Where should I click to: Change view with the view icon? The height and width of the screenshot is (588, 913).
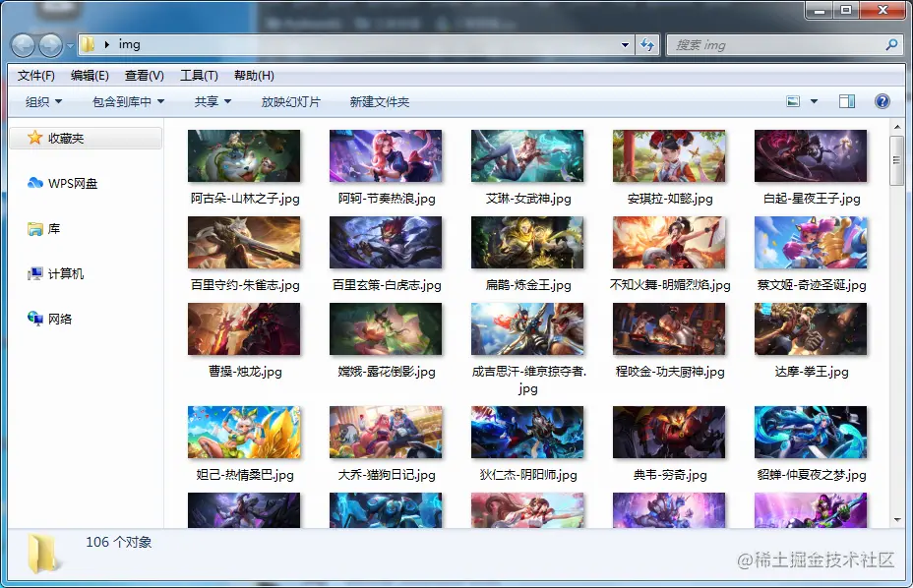(x=793, y=101)
